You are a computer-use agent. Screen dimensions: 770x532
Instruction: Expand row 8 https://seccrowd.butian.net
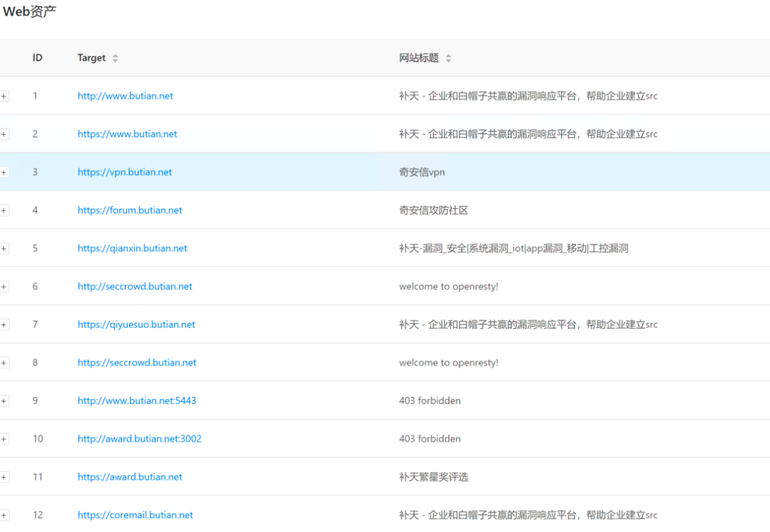(4, 363)
